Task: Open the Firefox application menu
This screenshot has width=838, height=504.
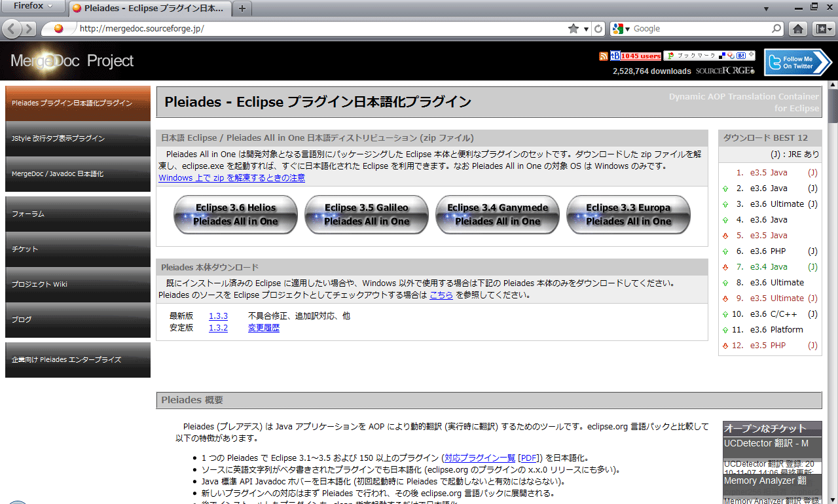Action: (x=33, y=7)
